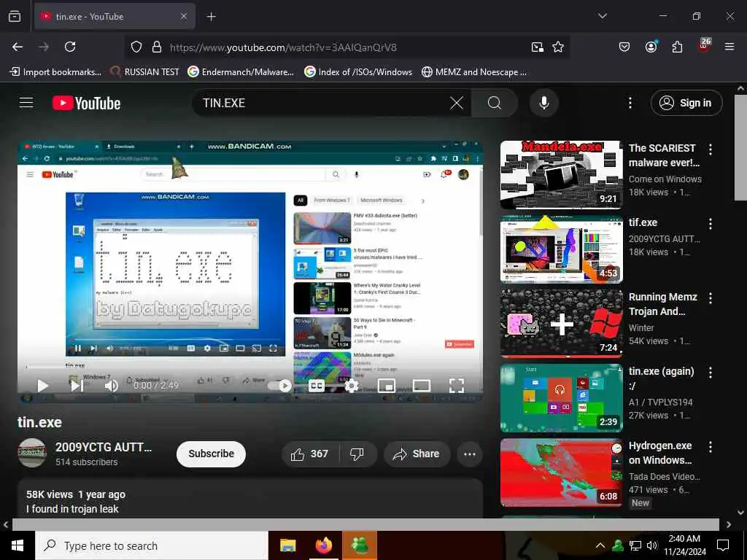
Task: Open options for Running Memz Trojan video
Action: (711, 298)
